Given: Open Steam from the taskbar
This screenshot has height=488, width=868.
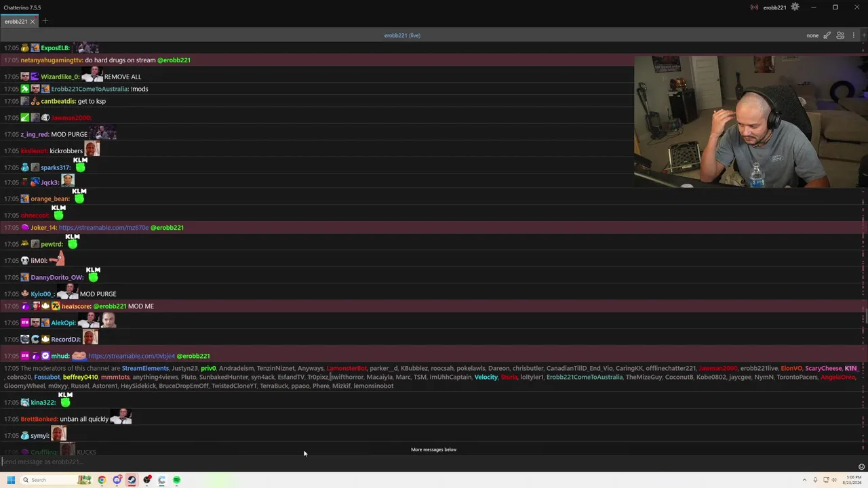Looking at the screenshot, I should (132, 480).
